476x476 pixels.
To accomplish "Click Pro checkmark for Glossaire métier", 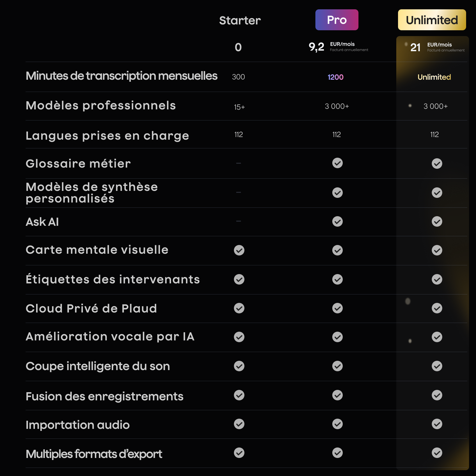I will tap(337, 163).
